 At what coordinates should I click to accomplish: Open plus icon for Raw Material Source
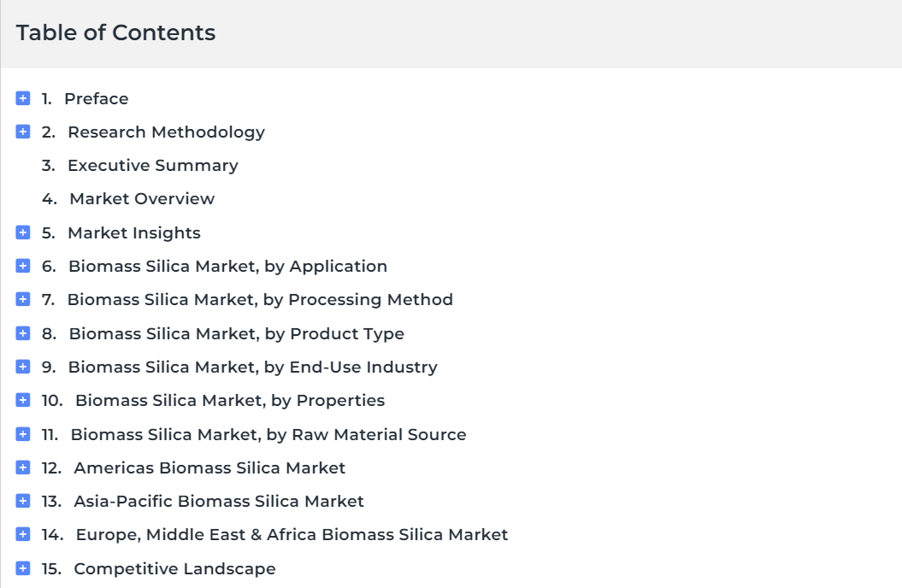coord(23,434)
